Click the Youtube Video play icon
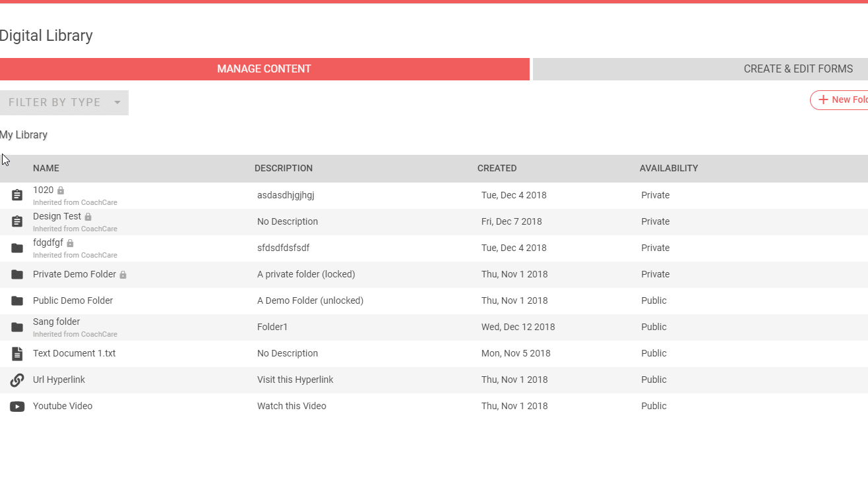This screenshot has width=868, height=481. [x=17, y=406]
